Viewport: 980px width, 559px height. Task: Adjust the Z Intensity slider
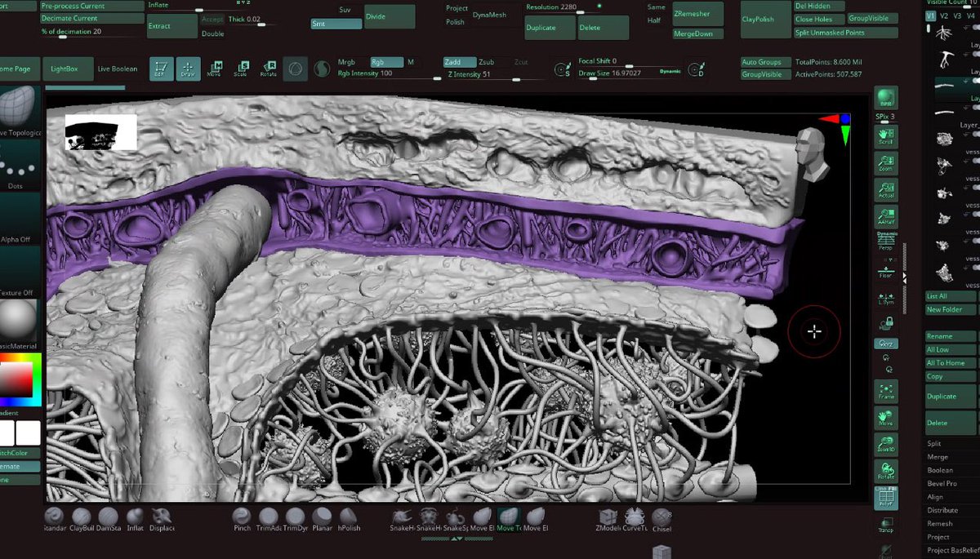(495, 74)
